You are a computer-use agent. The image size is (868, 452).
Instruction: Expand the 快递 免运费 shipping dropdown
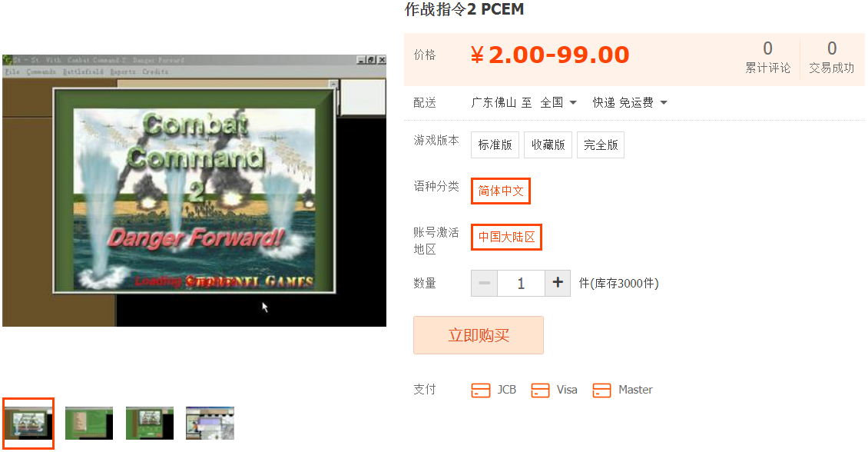point(630,102)
